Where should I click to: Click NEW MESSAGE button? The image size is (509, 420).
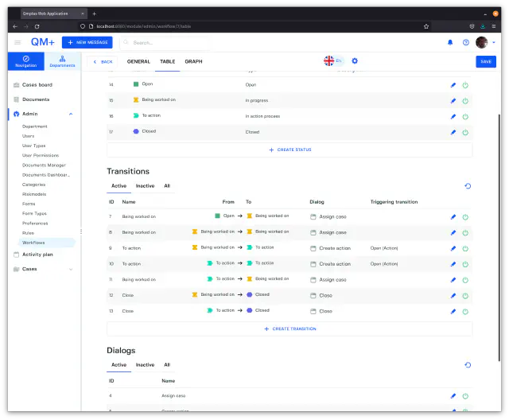pos(87,42)
